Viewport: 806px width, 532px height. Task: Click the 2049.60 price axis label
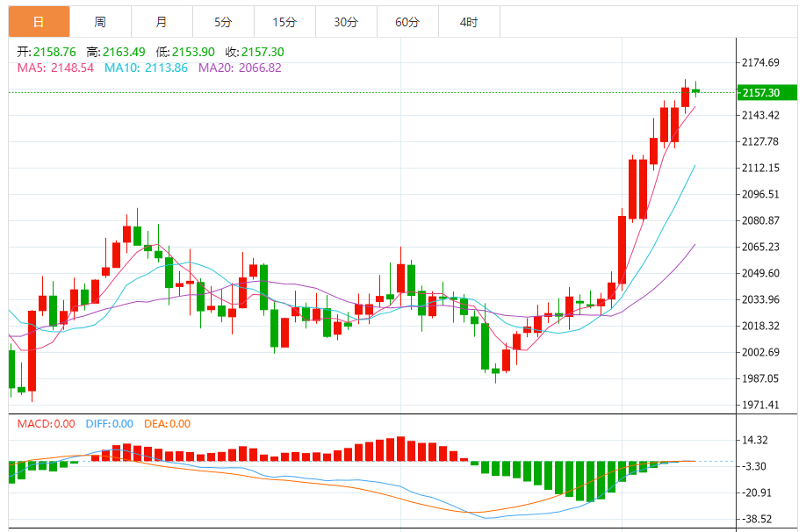pyautogui.click(x=760, y=273)
